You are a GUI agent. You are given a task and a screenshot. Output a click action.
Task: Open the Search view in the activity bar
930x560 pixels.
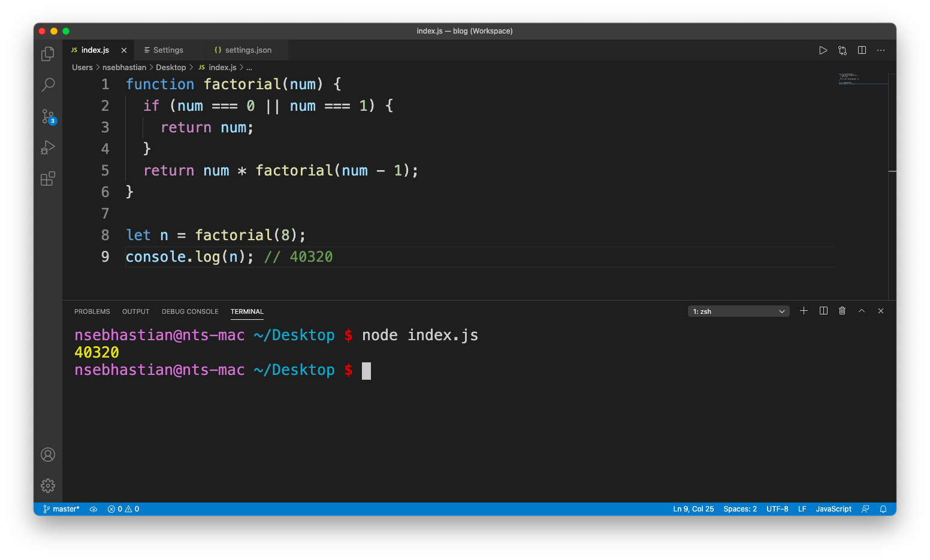pos(48,85)
